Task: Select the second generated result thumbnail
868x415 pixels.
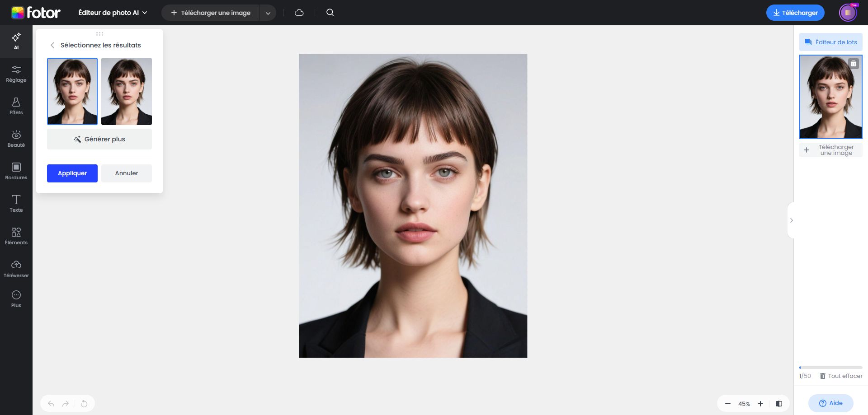Action: click(x=127, y=91)
